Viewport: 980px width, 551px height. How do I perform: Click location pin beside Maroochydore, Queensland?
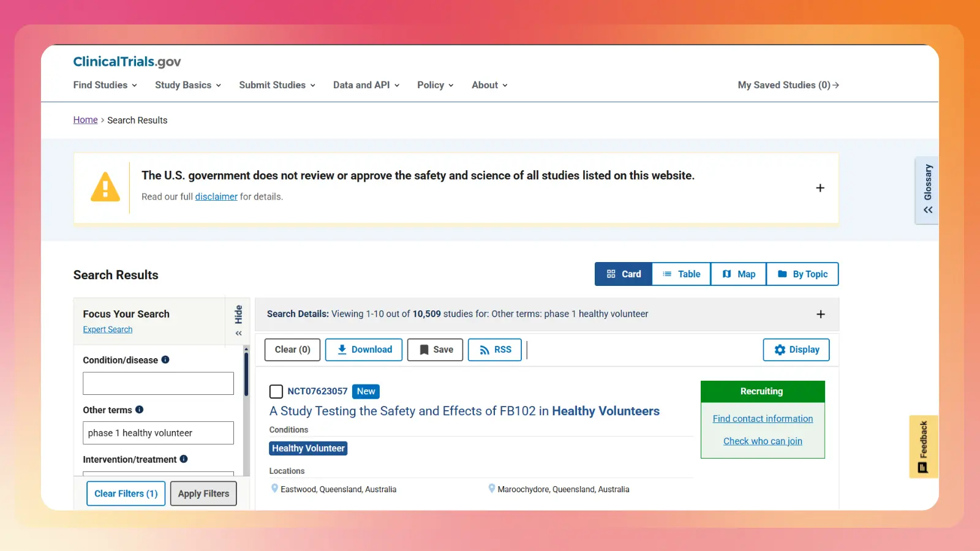click(491, 489)
